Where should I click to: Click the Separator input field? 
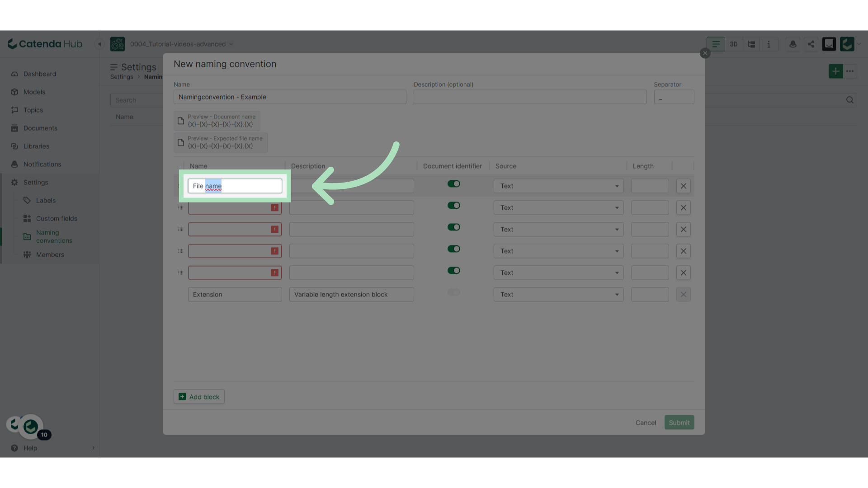tap(674, 97)
